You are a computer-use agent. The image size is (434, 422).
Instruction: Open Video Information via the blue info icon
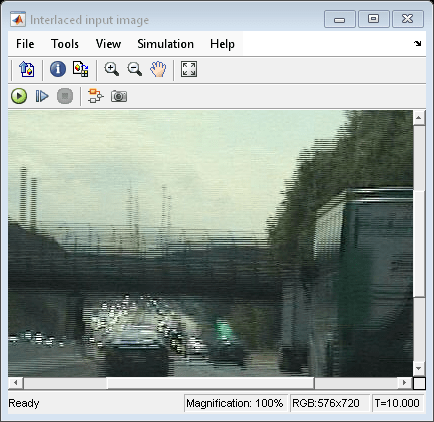58,69
